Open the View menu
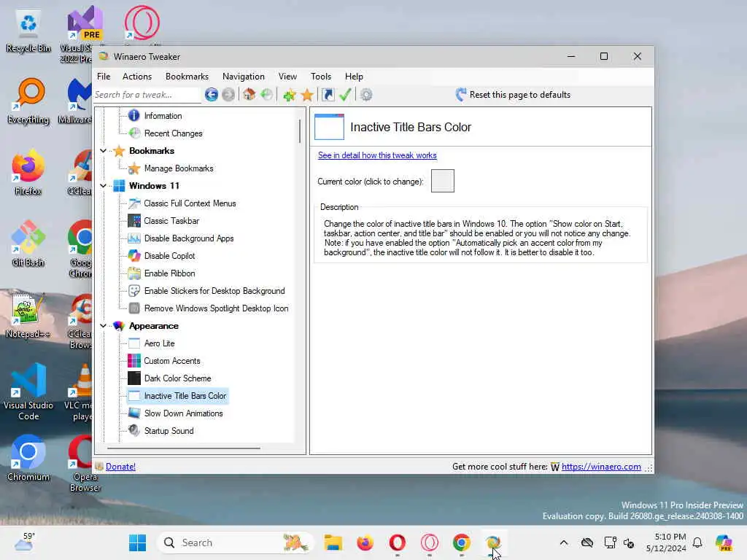747x560 pixels. coord(287,76)
